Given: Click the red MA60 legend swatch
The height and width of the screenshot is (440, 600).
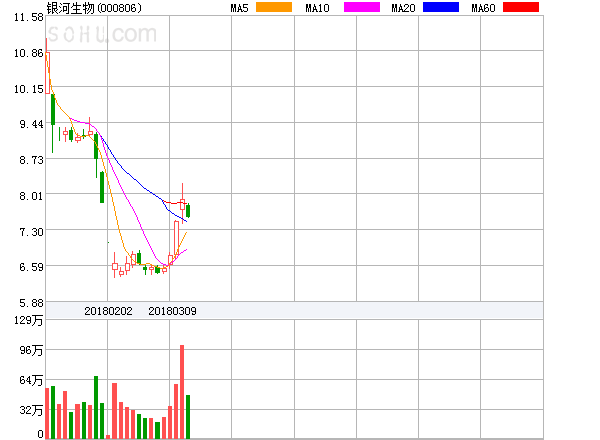Looking at the screenshot, I should point(521,7).
